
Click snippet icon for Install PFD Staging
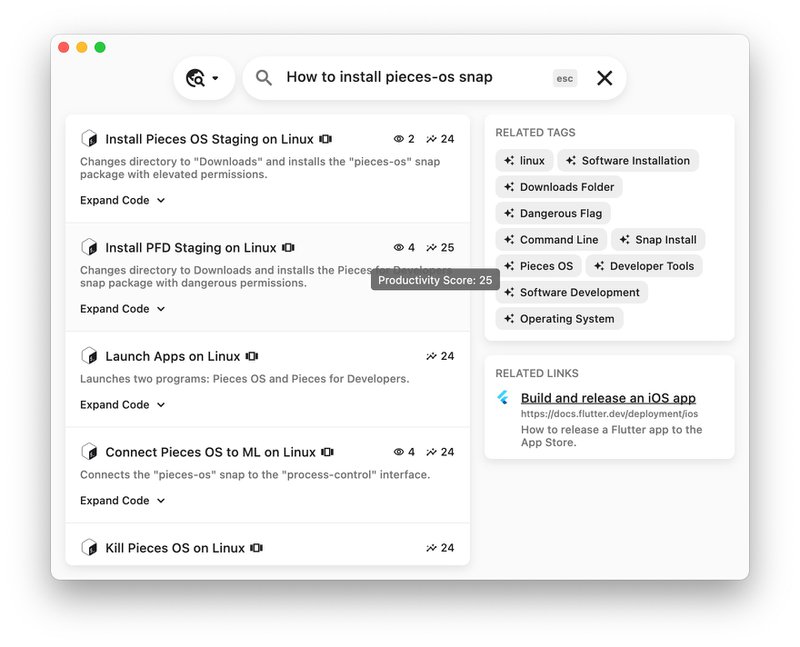point(89,247)
